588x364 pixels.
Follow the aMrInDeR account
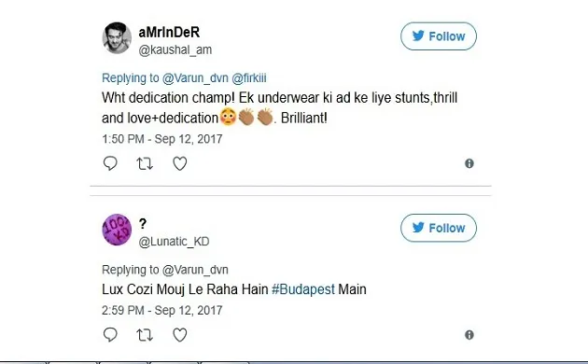[x=439, y=36]
